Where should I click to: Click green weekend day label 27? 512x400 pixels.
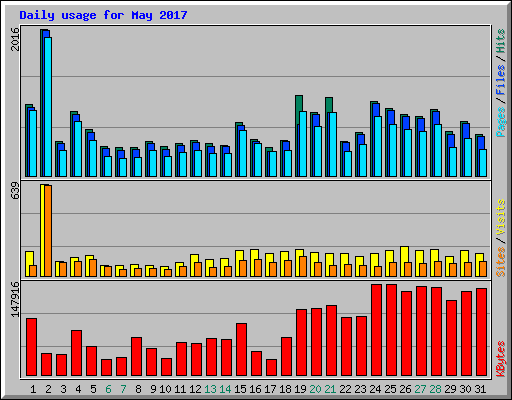pos(420,389)
